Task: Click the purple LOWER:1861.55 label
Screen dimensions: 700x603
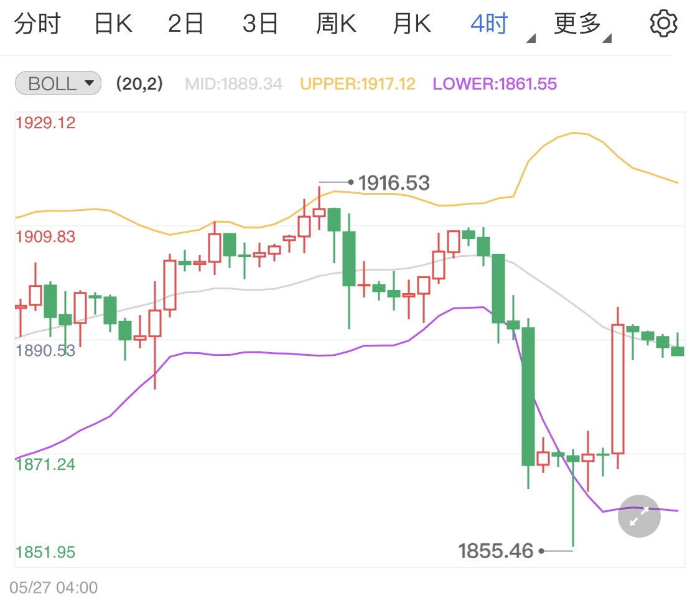Action: click(x=495, y=84)
